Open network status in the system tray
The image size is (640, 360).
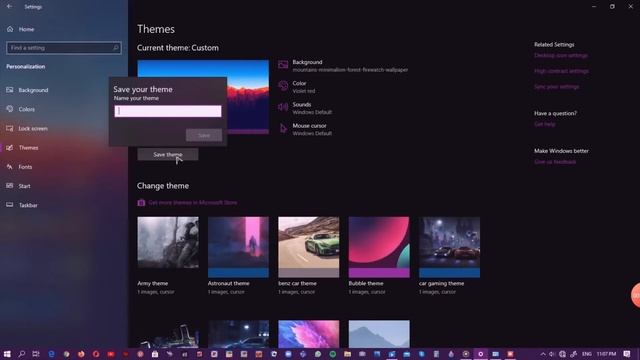[562, 354]
